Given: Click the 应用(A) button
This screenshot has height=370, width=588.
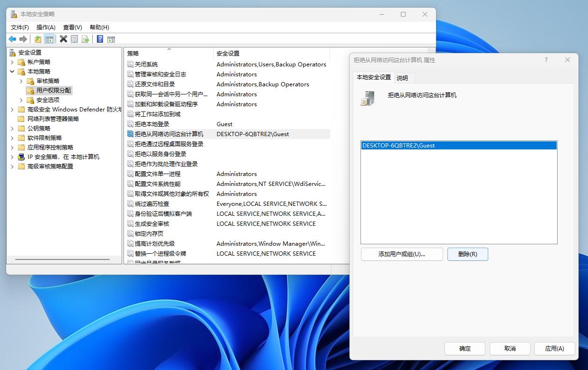Looking at the screenshot, I should pos(554,348).
